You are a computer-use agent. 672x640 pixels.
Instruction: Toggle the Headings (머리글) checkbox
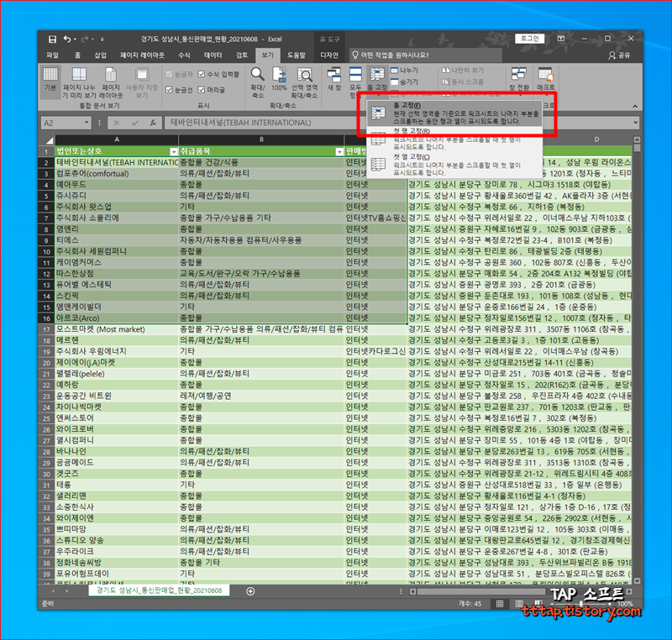point(202,90)
